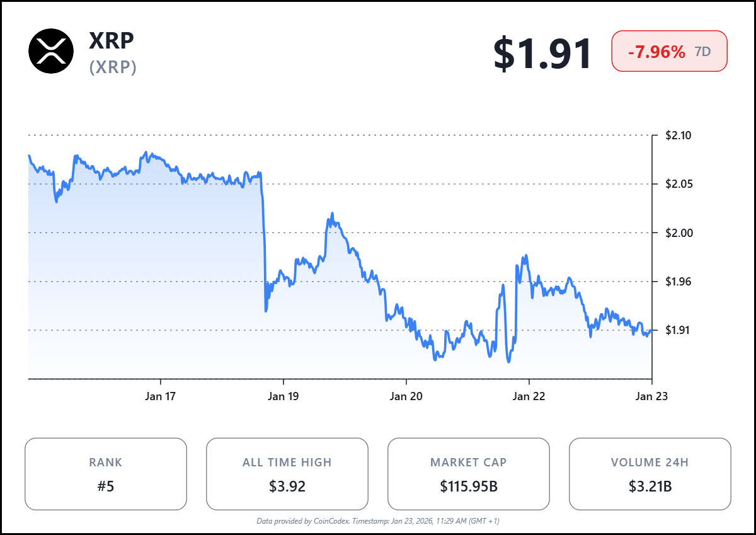Select the Rank #5 card
This screenshot has width=756, height=535.
click(x=106, y=474)
